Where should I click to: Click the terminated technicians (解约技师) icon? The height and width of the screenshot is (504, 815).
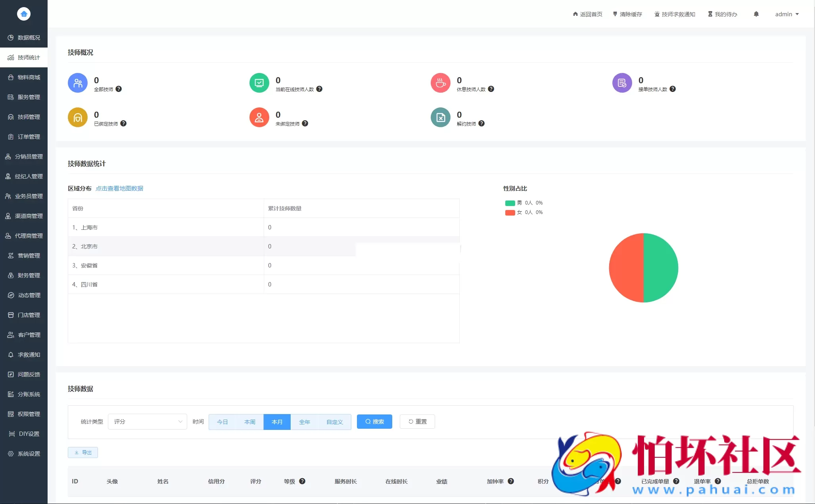coord(440,118)
